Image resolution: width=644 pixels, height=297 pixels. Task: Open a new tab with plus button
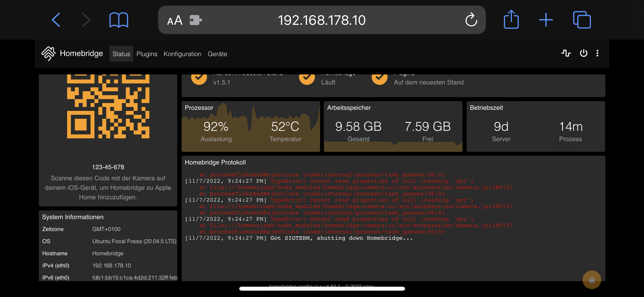pos(546,20)
